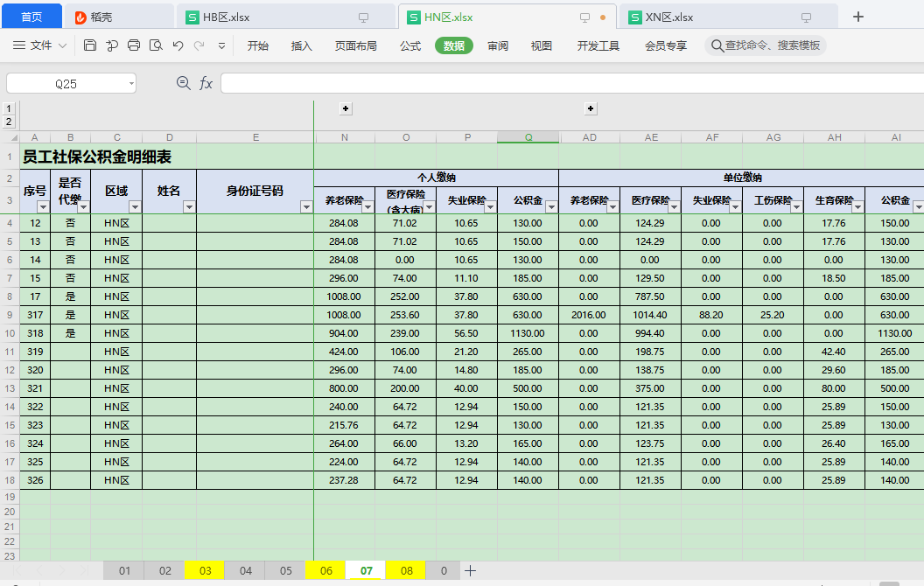Open individual 养老保险 filter dropdown in column N
Image resolution: width=924 pixels, height=586 pixels.
pos(367,206)
